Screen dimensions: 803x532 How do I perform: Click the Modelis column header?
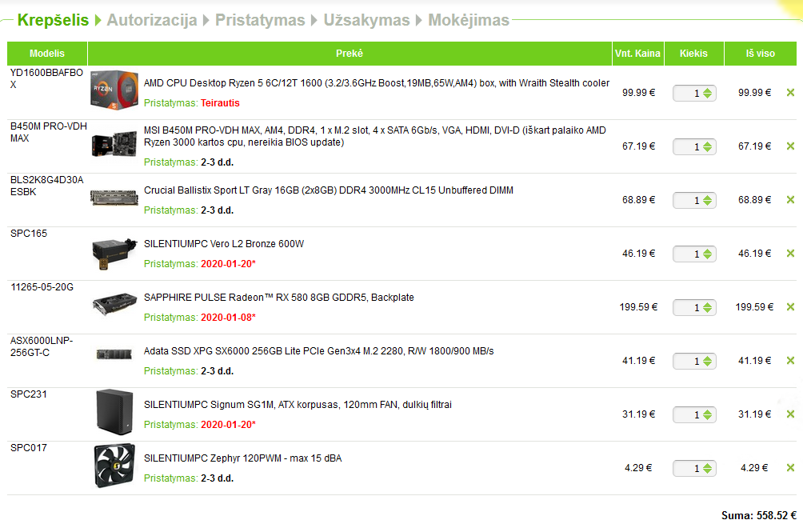click(47, 54)
